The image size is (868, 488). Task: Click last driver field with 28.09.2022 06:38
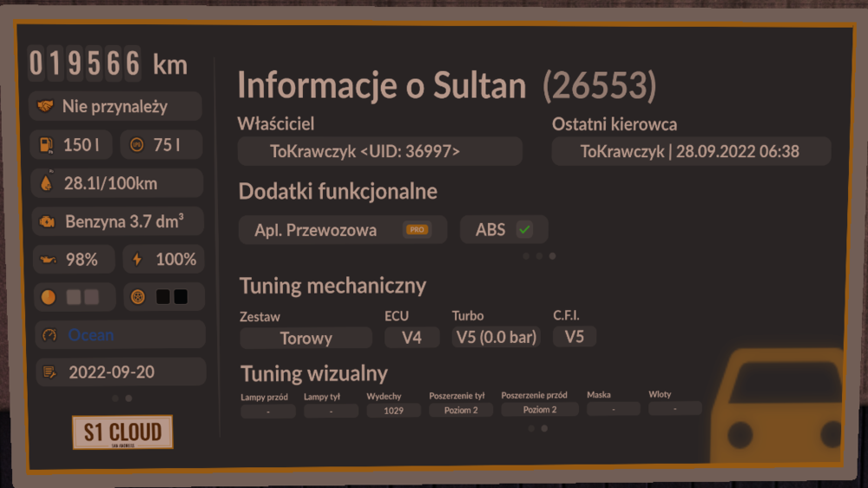tap(691, 151)
